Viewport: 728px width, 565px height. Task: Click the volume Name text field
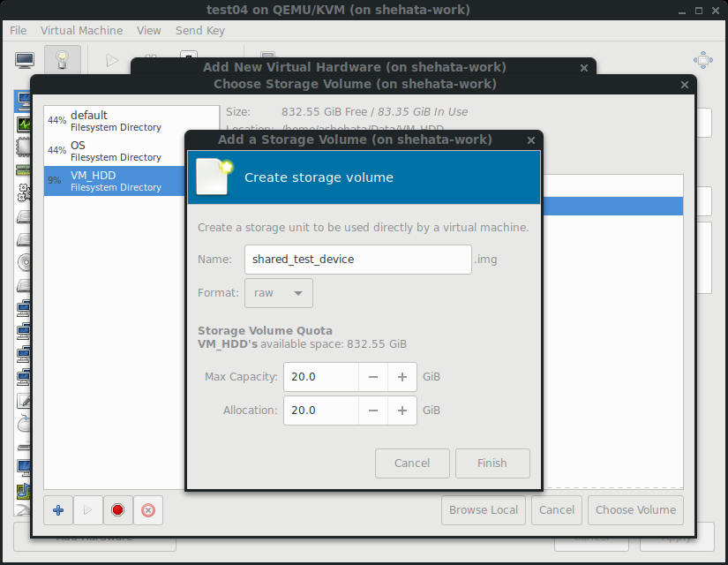coord(357,260)
